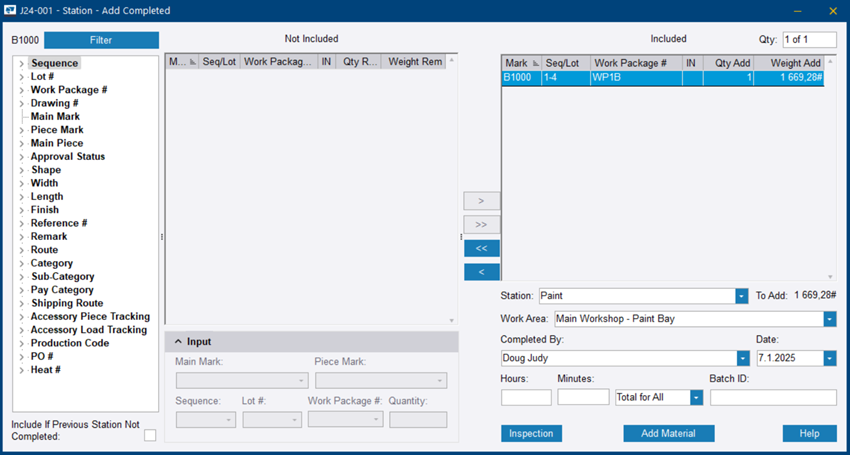Viewport: 850px width, 455px height.
Task: Click the remove single (<) arrow button
Action: (x=481, y=272)
